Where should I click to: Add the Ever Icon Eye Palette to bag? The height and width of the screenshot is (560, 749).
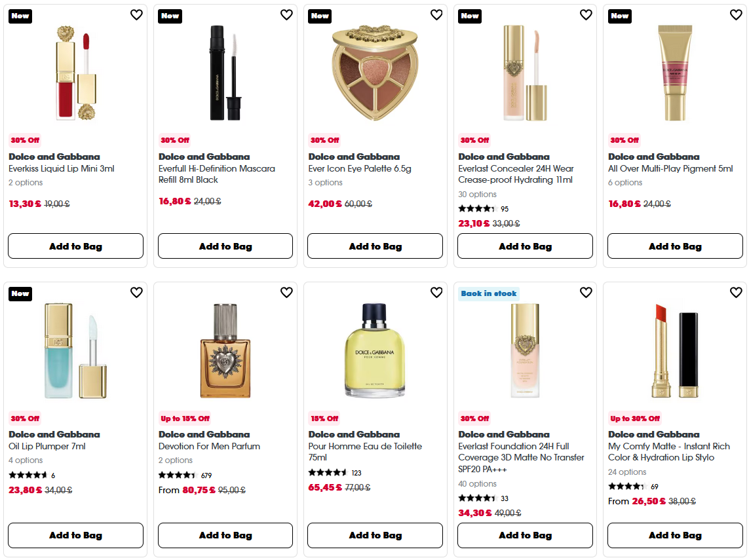point(375,246)
